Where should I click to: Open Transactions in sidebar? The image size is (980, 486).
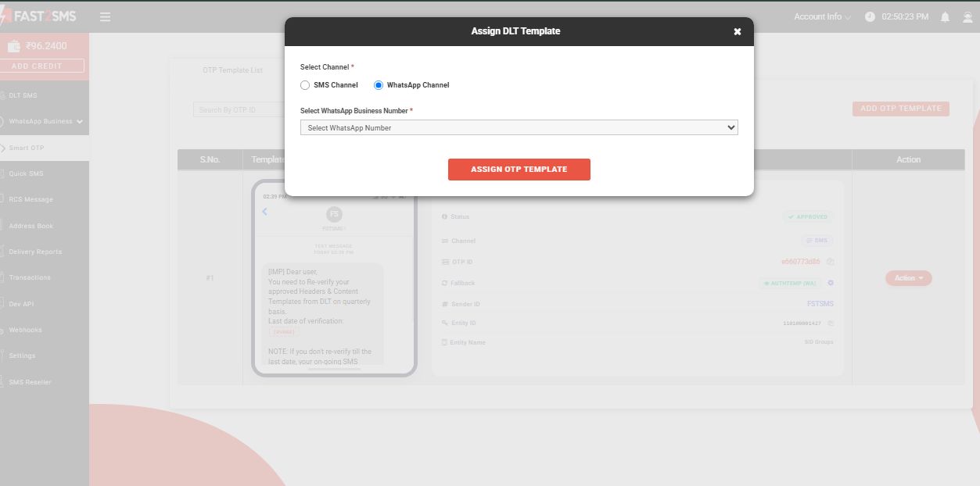(x=45, y=277)
